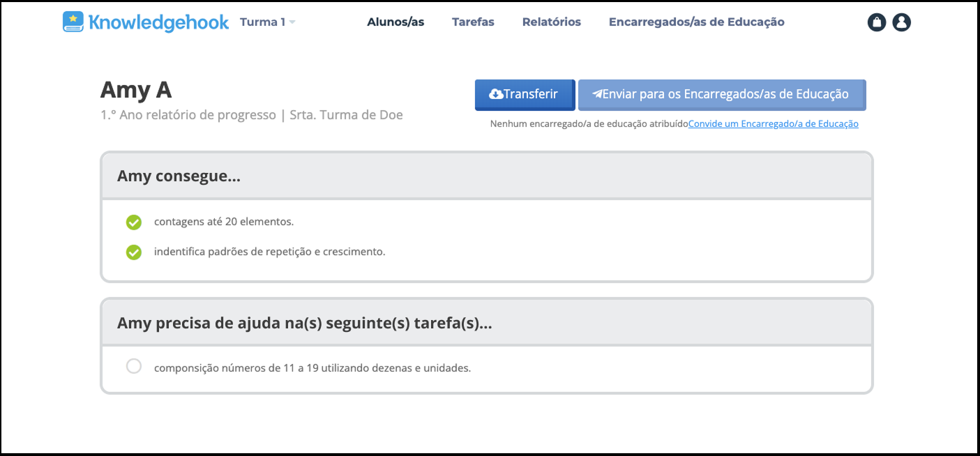Click text 1.° Ano relatório de progresso

click(x=188, y=115)
